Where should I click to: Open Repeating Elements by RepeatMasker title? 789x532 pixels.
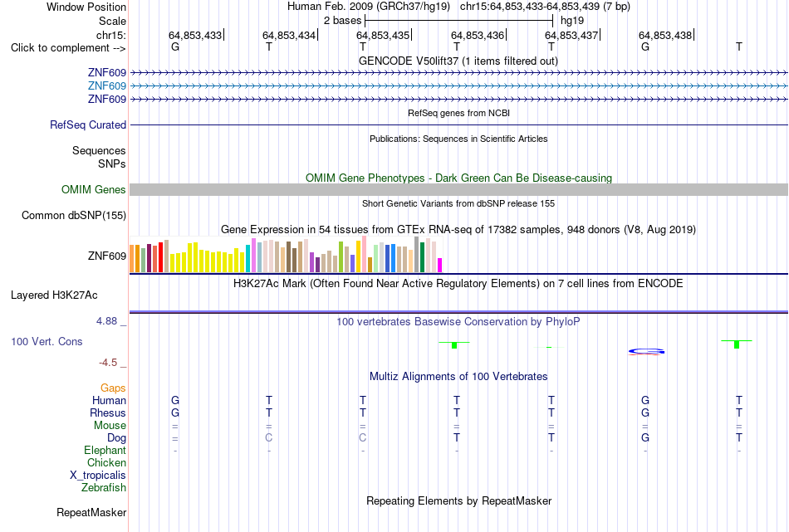pyautogui.click(x=458, y=500)
